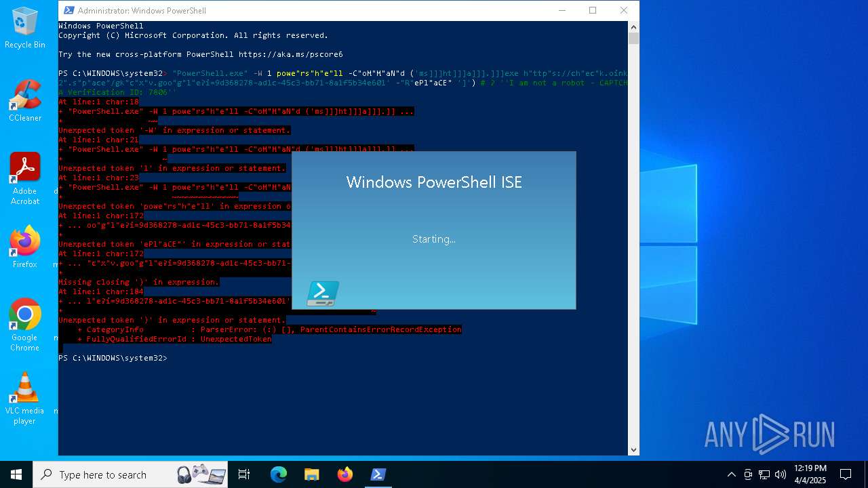Click the 'Starting...' splash status text
868x488 pixels.
pyautogui.click(x=434, y=239)
